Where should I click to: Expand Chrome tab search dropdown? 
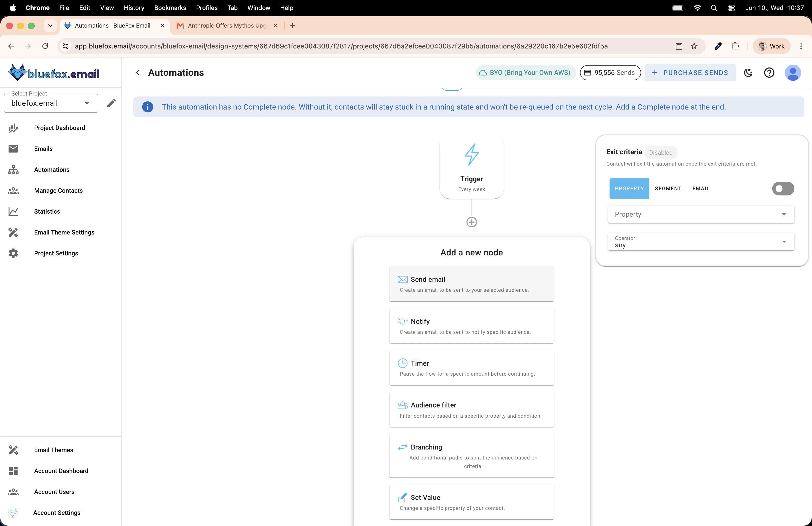pyautogui.click(x=50, y=26)
